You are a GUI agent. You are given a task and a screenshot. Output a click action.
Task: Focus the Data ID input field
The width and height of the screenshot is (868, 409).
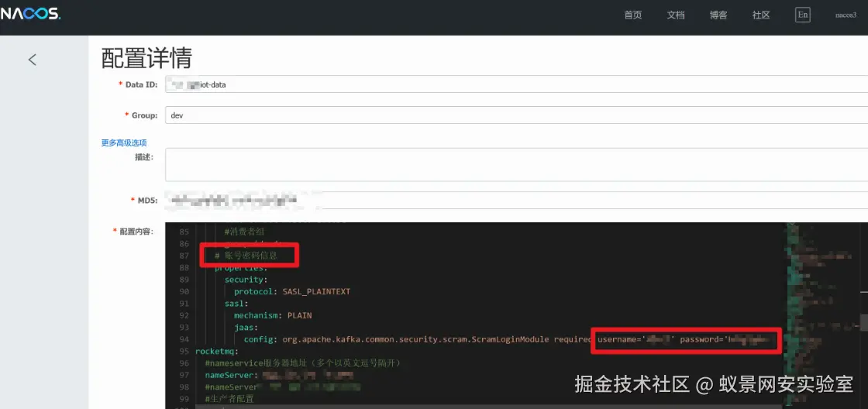click(x=516, y=84)
